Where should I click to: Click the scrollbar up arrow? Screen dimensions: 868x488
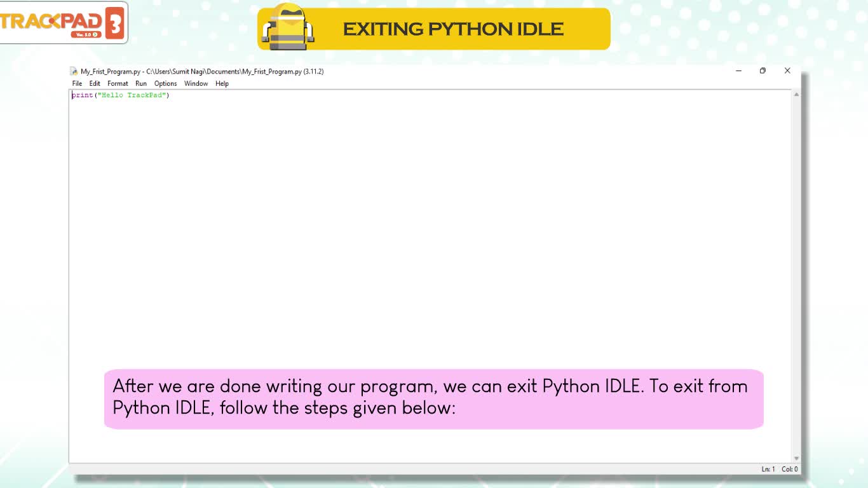(796, 95)
